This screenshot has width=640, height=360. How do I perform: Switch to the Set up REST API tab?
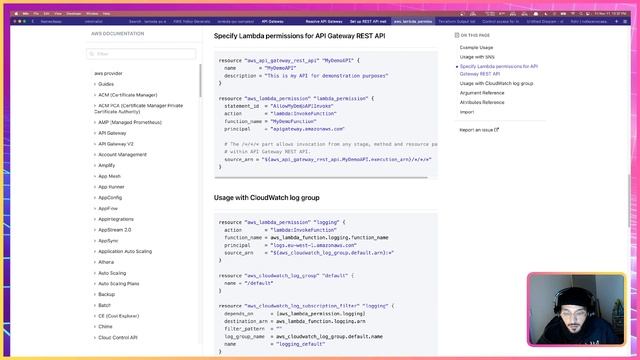368,21
